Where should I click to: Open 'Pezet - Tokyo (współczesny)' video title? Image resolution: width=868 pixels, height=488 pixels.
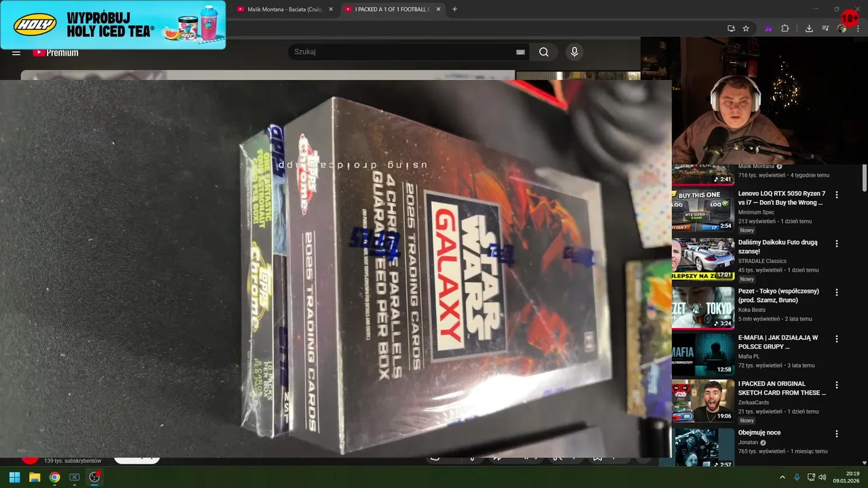[778, 296]
